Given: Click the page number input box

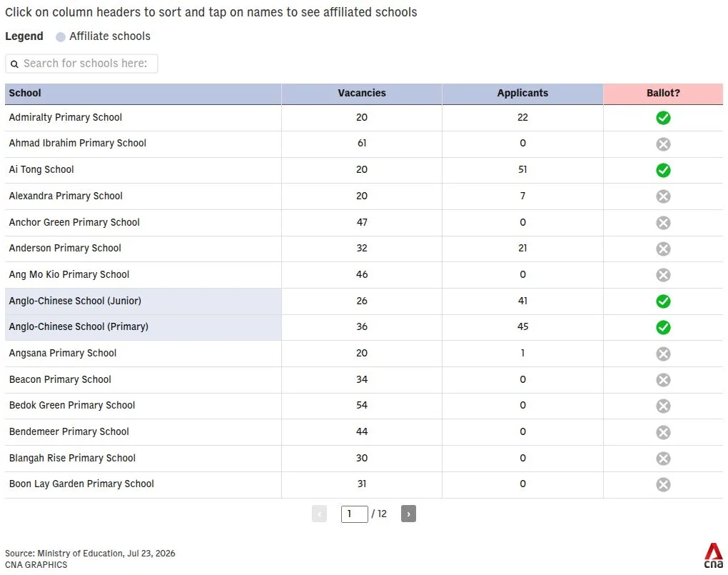Looking at the screenshot, I should [354, 514].
